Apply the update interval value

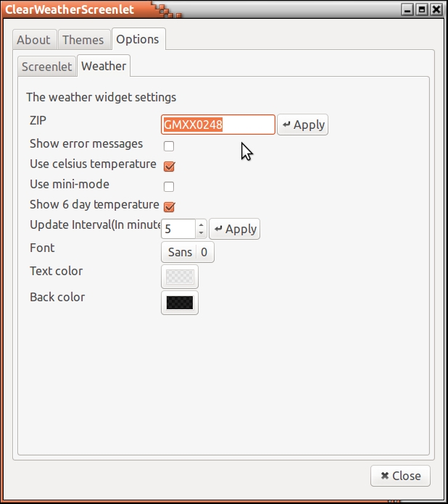(x=234, y=229)
